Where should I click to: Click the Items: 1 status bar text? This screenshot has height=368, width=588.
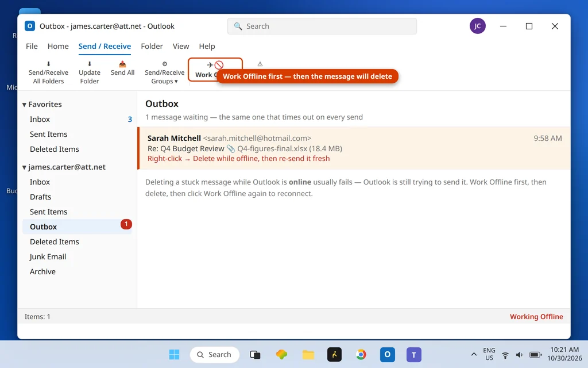(x=37, y=317)
